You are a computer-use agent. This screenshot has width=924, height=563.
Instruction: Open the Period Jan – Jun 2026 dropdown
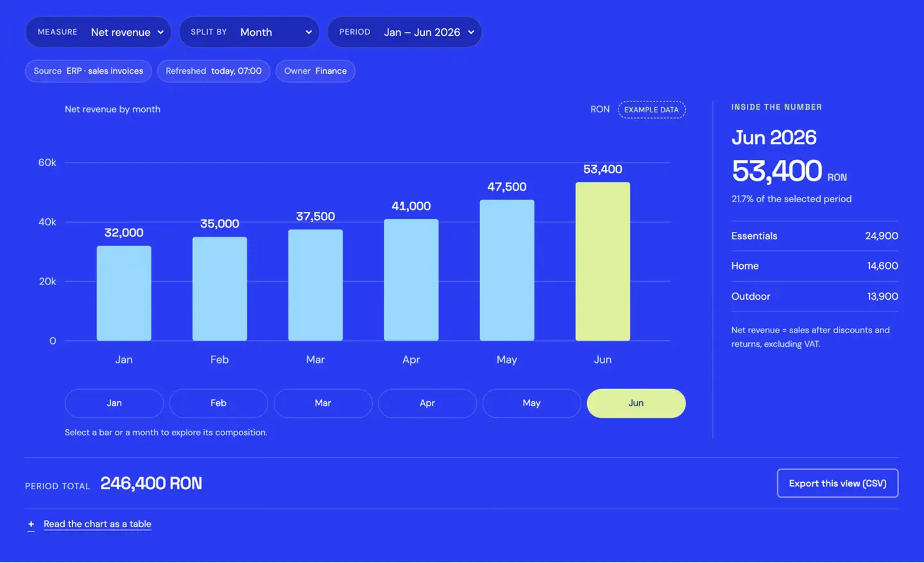404,32
